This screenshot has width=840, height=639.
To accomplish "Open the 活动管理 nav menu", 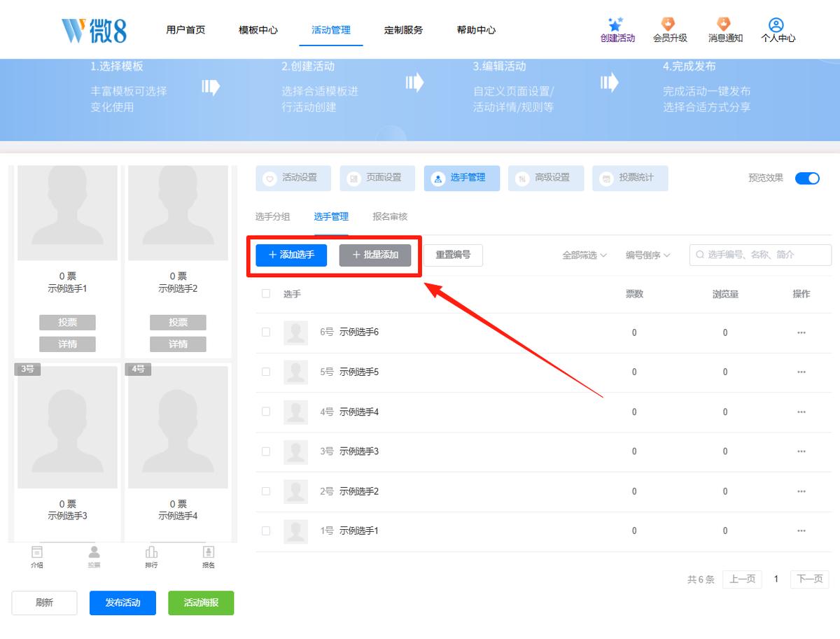I will click(x=331, y=30).
